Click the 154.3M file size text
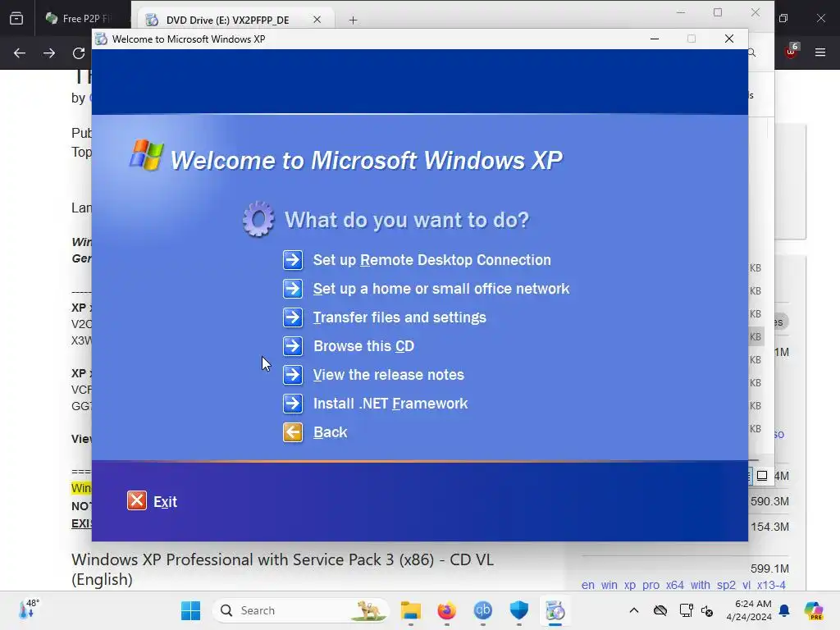The width and height of the screenshot is (840, 630). point(769,527)
